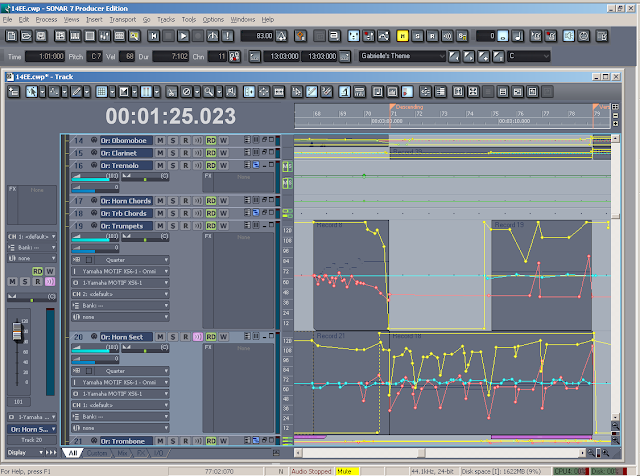Open CH 2: <default> channel dropdown on Trumpets

(120, 294)
